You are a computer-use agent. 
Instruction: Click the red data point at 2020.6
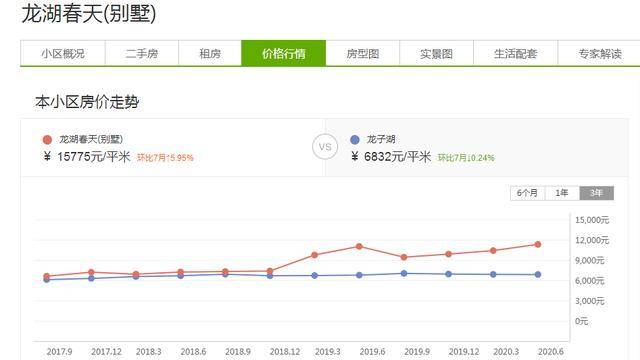[x=538, y=244]
